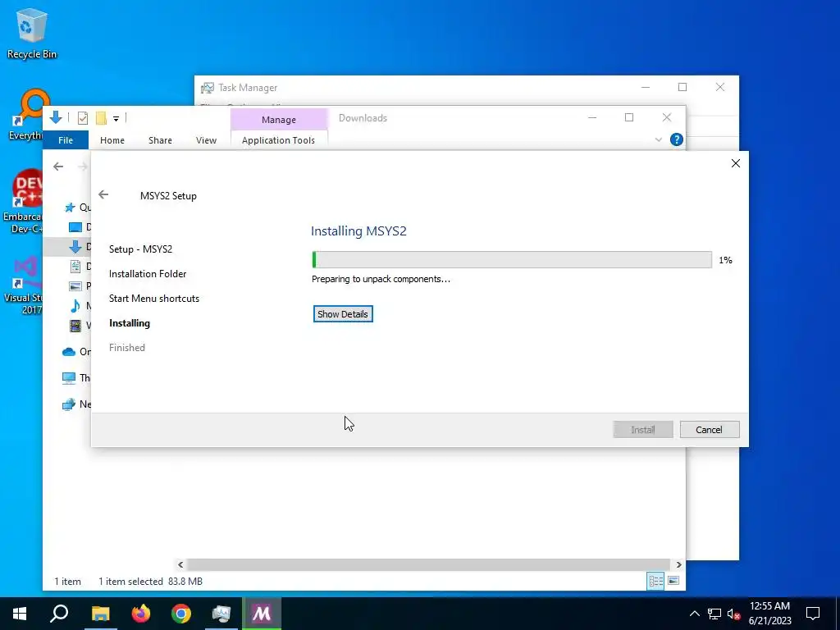Open the Visual Studio 2017 desktop shortcut

coord(23,285)
